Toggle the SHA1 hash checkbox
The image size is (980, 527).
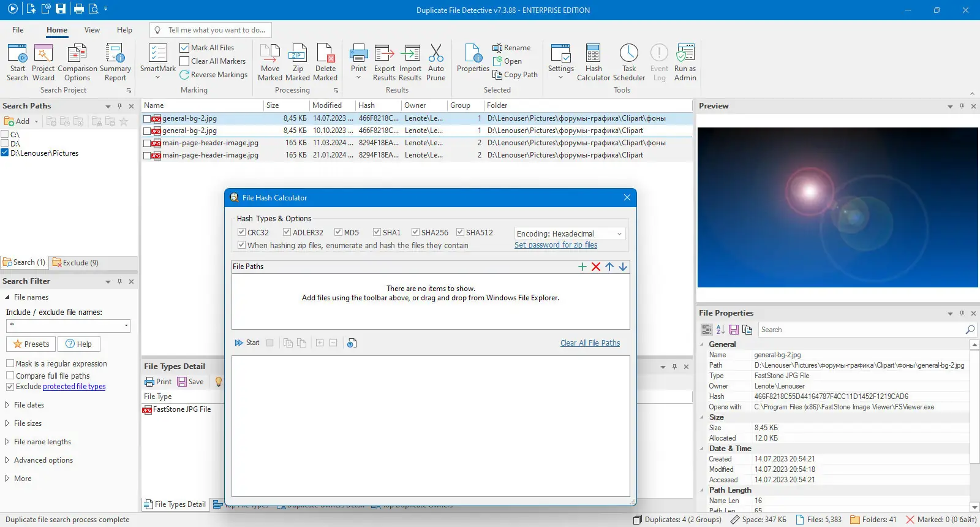(377, 232)
